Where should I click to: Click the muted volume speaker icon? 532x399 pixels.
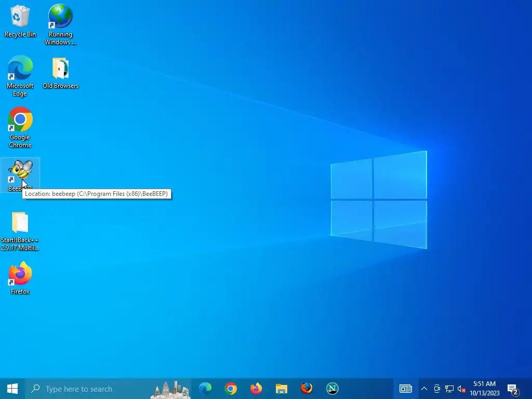pyautogui.click(x=461, y=389)
